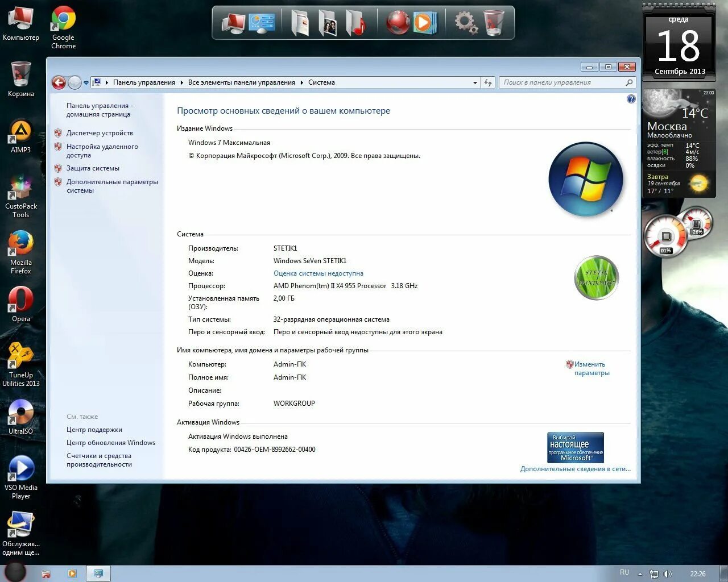
Task: Expand the address bar history dropdown
Action: point(475,83)
